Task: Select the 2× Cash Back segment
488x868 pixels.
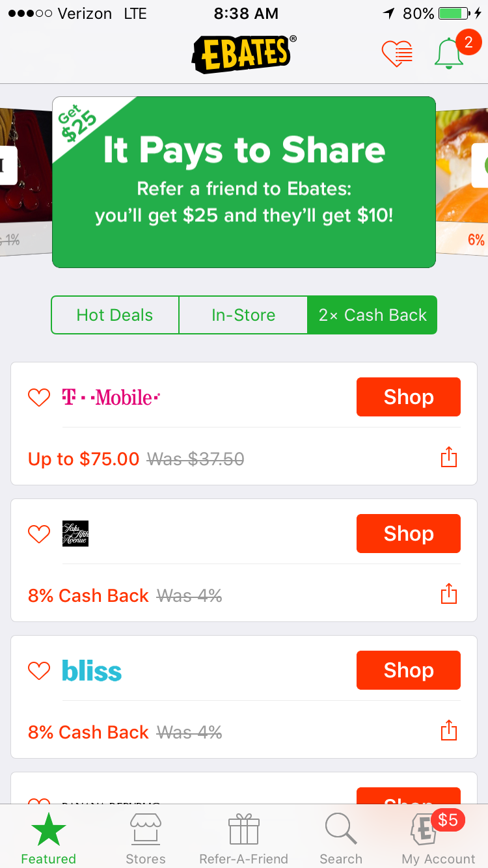Action: [372, 315]
